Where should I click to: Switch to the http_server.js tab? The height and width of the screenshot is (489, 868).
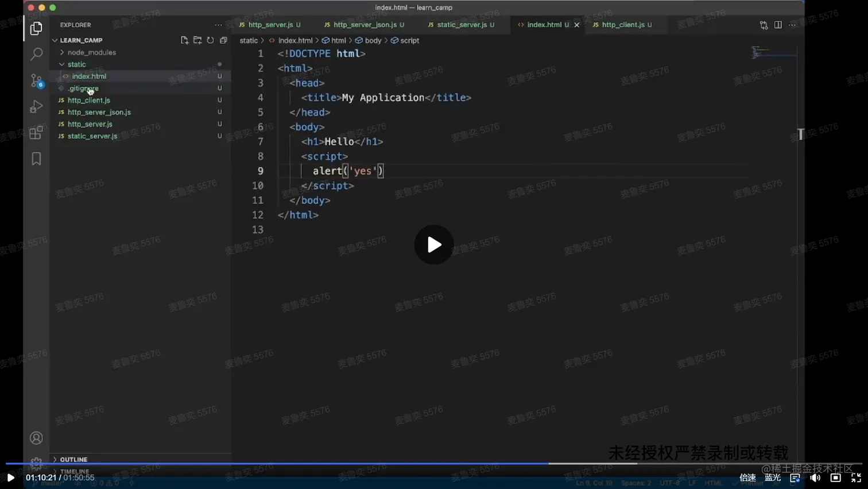click(x=270, y=25)
